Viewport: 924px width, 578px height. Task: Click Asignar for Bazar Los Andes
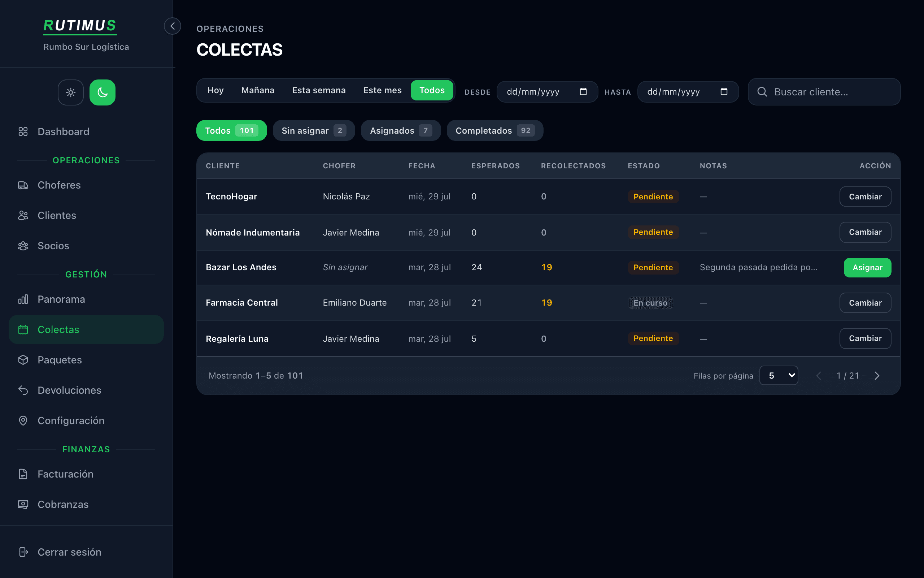(867, 268)
